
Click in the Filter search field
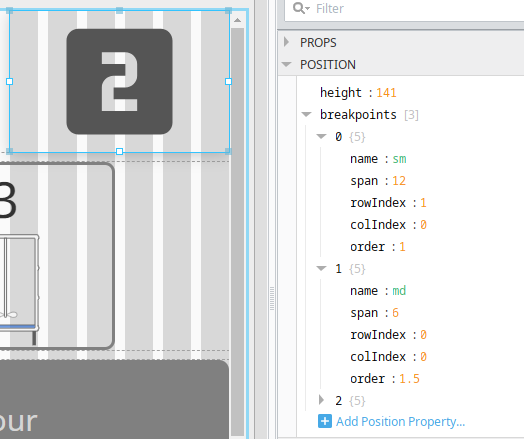[x=418, y=9]
